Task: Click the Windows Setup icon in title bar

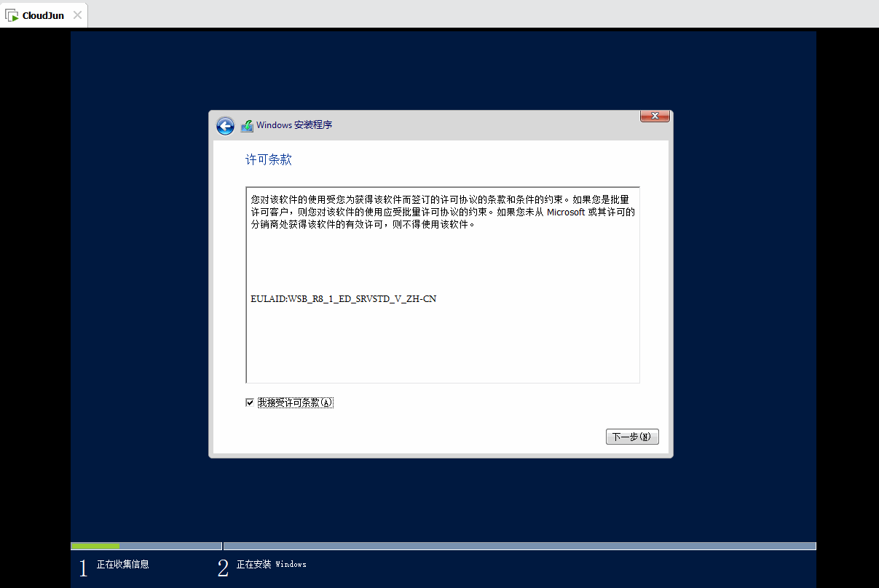Action: pos(247,125)
